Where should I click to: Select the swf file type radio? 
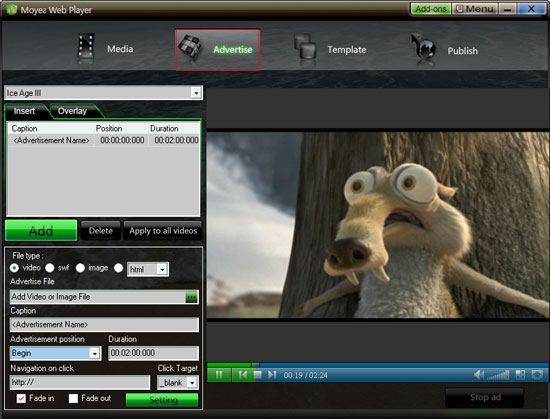coord(50,268)
